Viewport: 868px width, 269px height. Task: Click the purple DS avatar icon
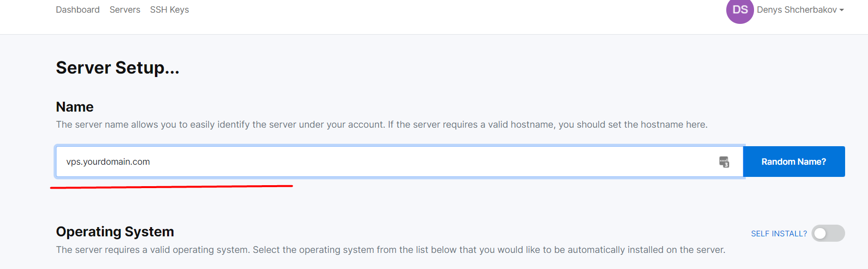point(740,10)
